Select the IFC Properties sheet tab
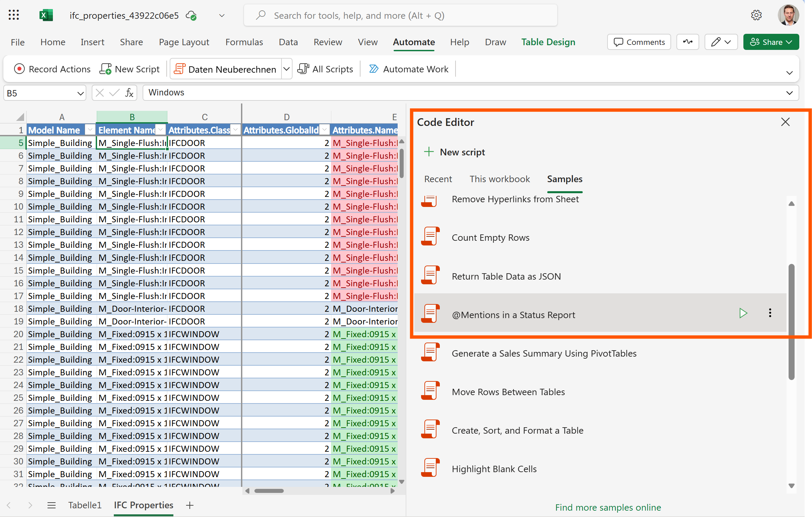 tap(143, 505)
